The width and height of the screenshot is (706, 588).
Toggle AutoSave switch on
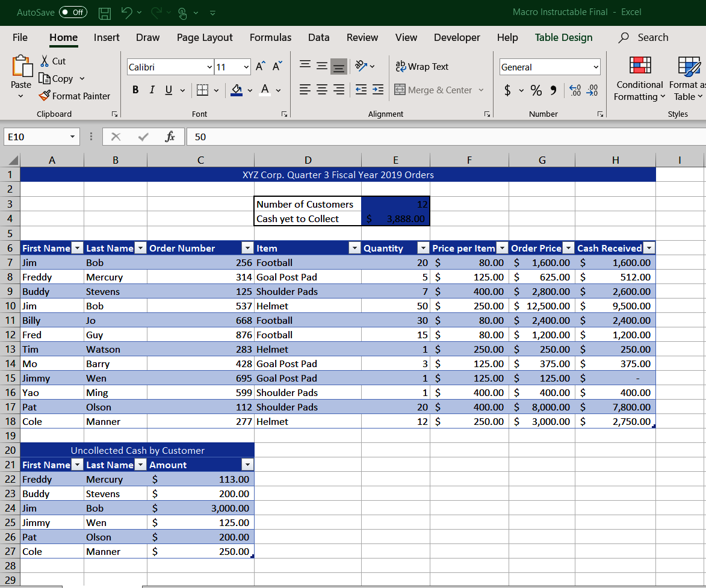[x=73, y=12]
